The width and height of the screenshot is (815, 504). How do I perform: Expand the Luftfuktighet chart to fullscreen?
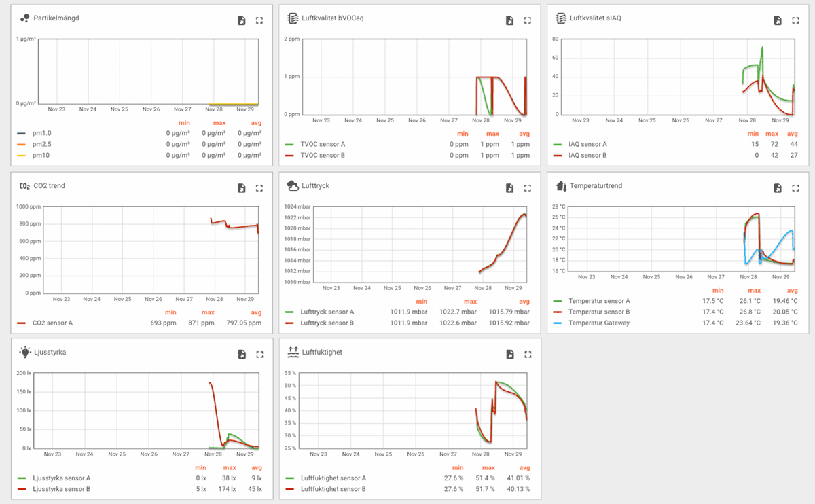[528, 354]
